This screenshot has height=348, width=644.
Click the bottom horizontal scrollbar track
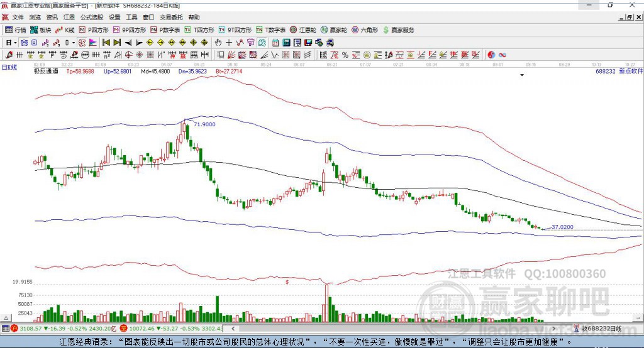coord(393,329)
